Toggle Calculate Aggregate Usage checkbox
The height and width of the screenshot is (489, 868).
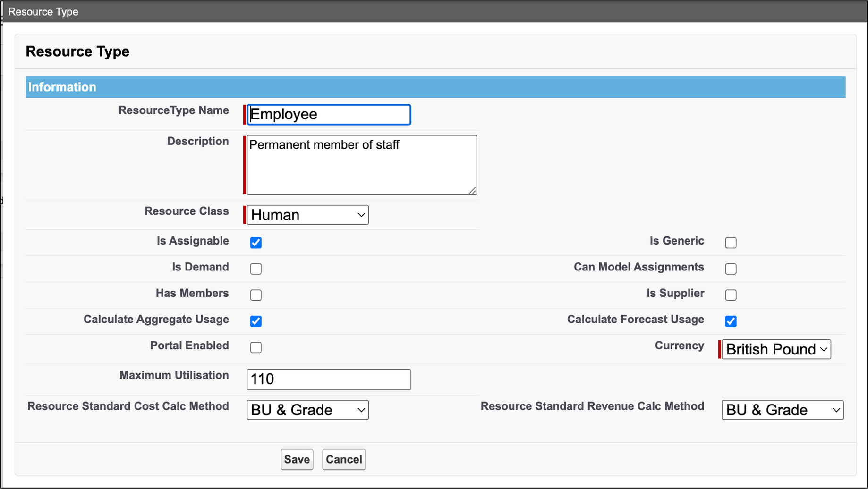pyautogui.click(x=256, y=321)
